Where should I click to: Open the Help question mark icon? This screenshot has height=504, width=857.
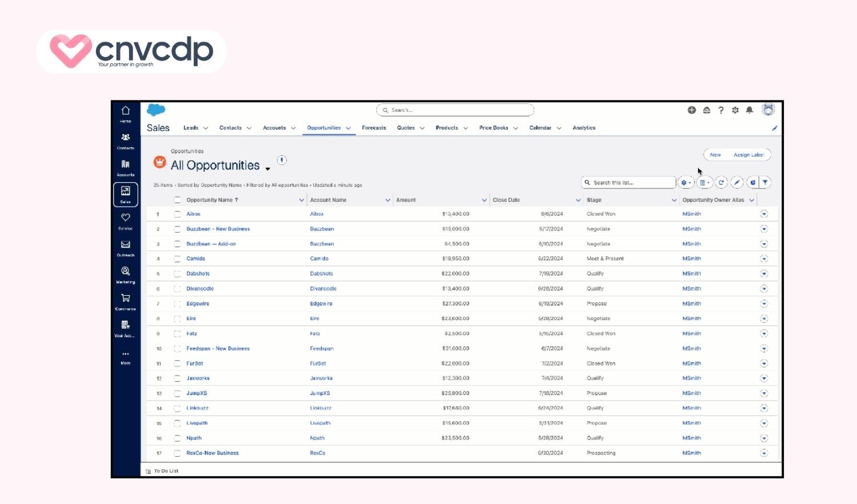click(721, 110)
